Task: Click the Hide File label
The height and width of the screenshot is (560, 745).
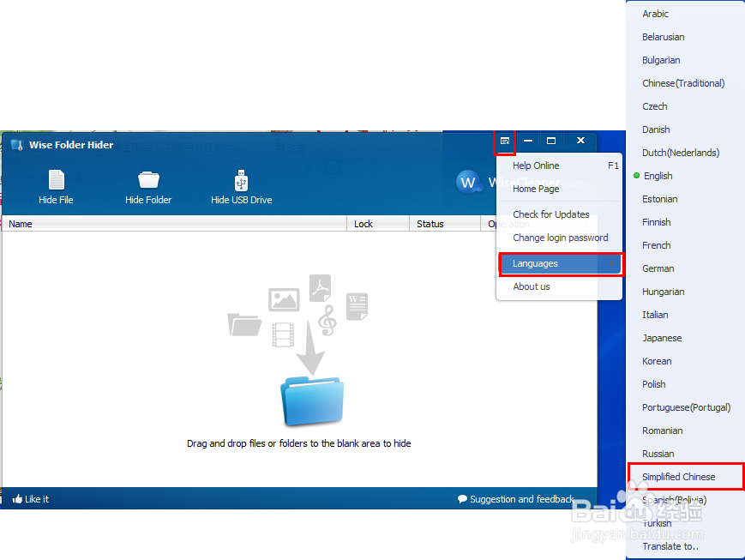Action: (x=56, y=200)
